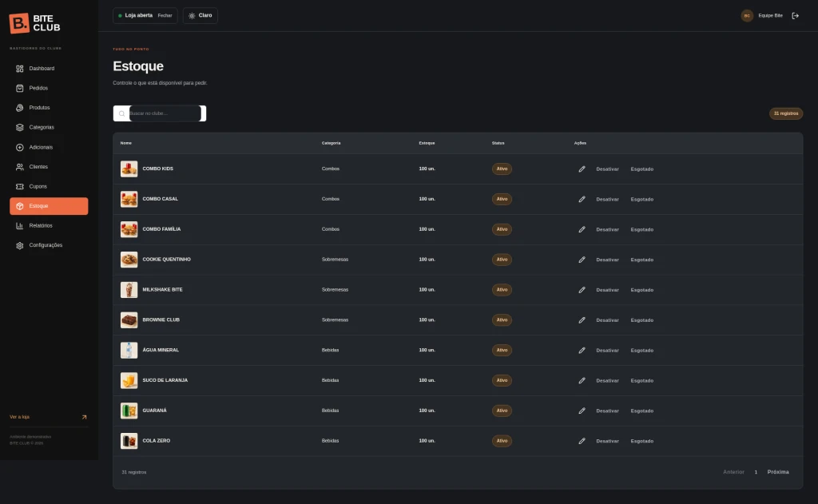Edit Milkshake Bite with the pencil icon
This screenshot has height=504, width=818.
pyautogui.click(x=582, y=290)
